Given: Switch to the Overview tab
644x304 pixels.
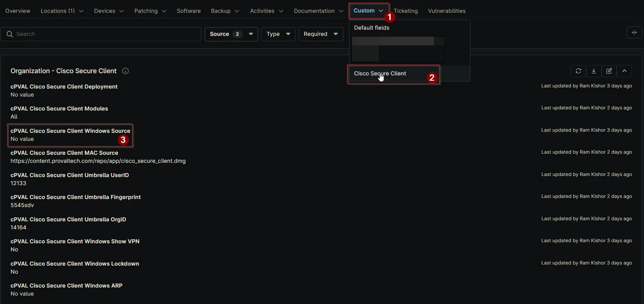Looking at the screenshot, I should pyautogui.click(x=18, y=11).
